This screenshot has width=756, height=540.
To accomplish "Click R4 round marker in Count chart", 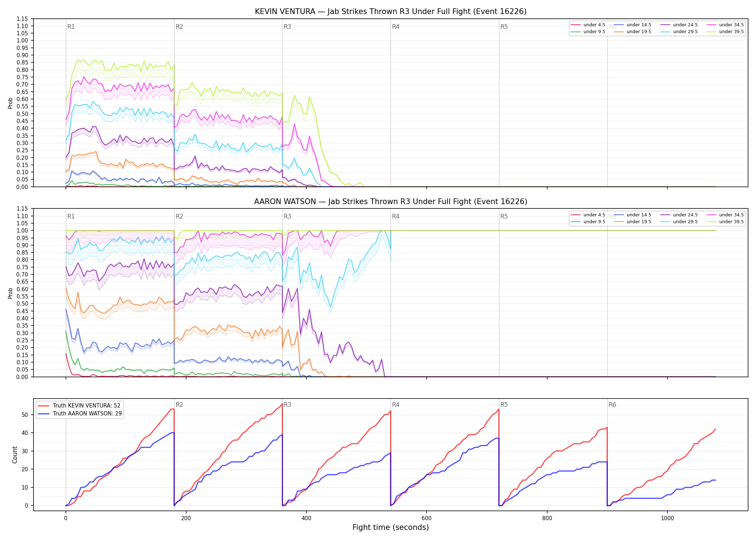I will [396, 405].
